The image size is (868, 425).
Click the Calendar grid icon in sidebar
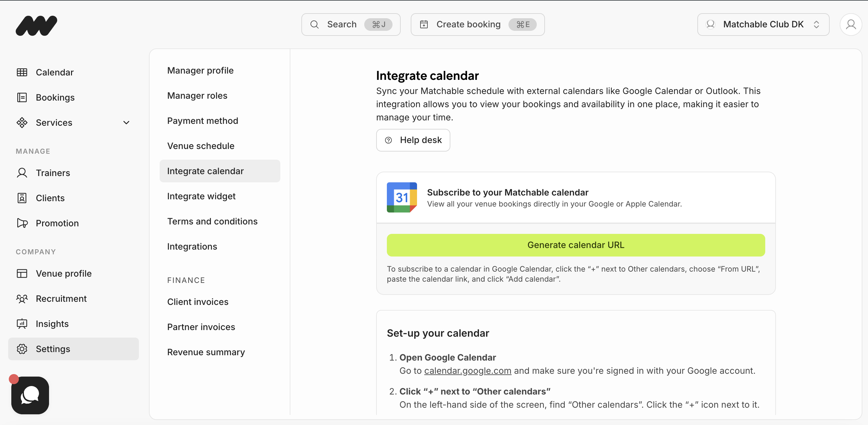coord(22,72)
